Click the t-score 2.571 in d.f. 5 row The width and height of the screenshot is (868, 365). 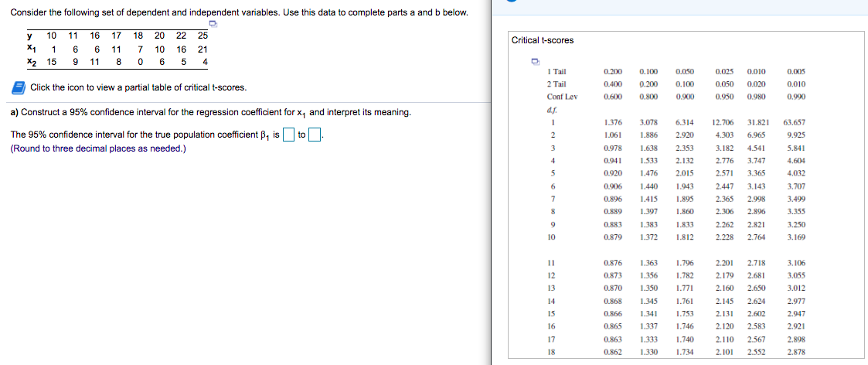[725, 172]
